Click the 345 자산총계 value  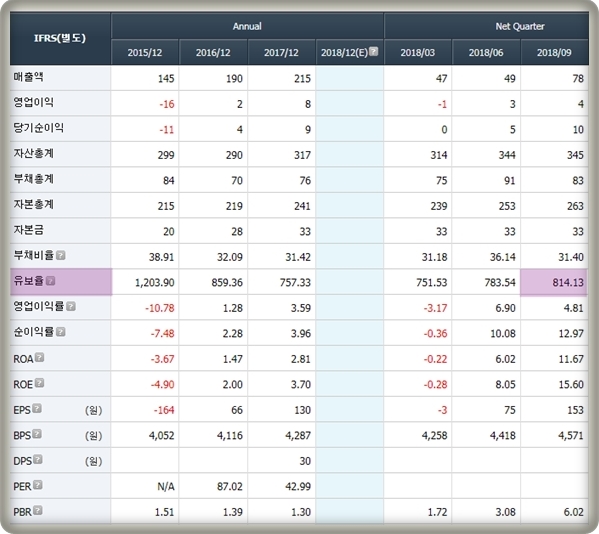click(x=575, y=155)
